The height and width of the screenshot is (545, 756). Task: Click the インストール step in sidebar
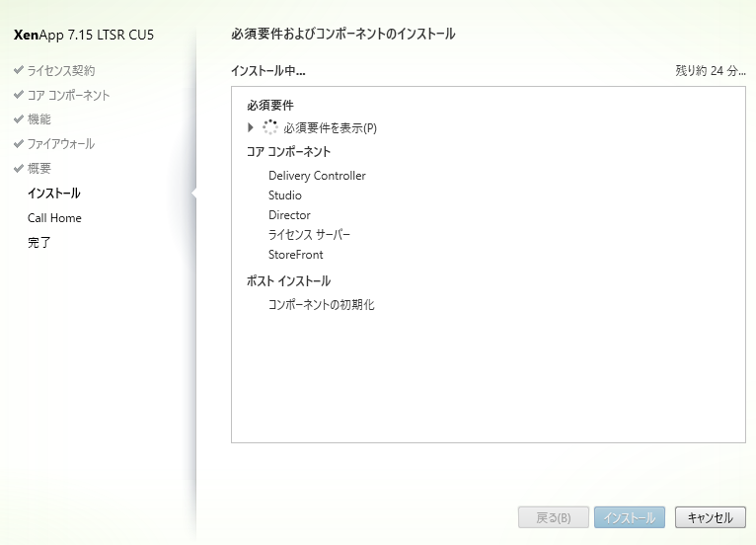(54, 194)
